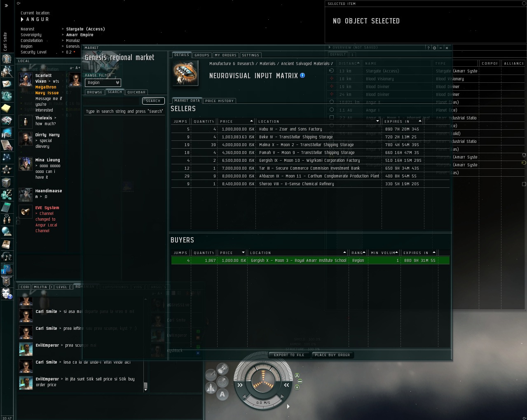Image resolution: width=527 pixels, height=420 pixels.
Task: Click the left double-chevron on speed dial
Action: (240, 385)
